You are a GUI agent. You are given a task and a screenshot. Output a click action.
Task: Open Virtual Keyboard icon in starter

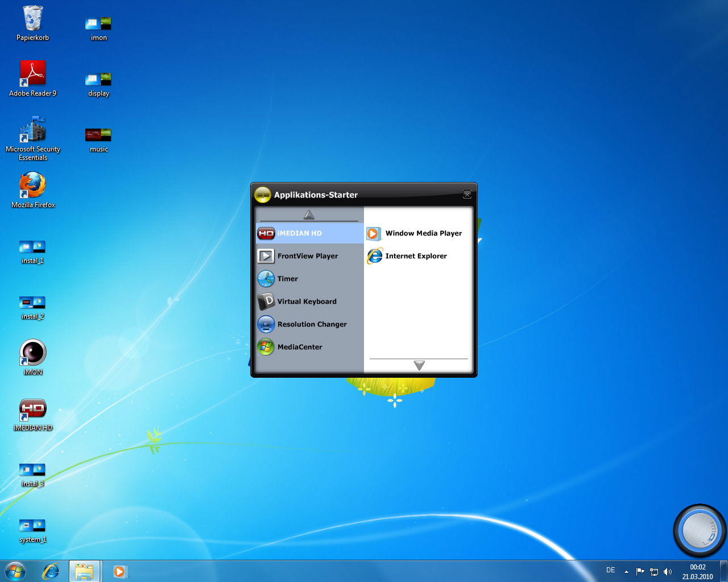click(266, 302)
